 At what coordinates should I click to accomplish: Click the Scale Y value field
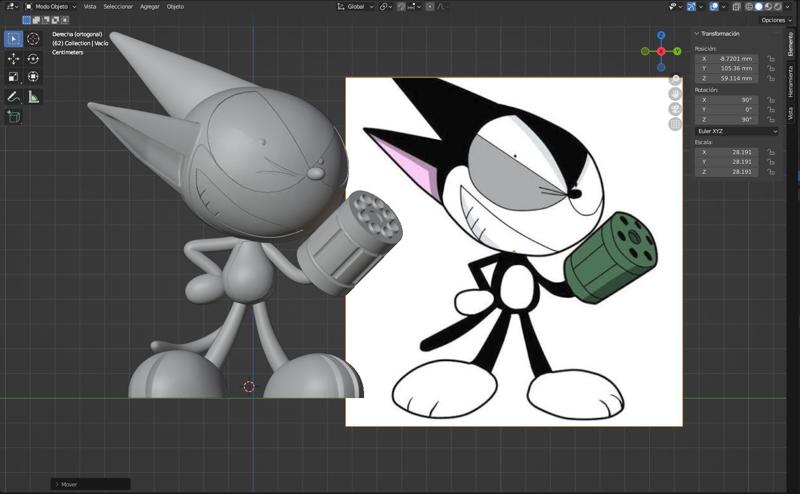(729, 161)
